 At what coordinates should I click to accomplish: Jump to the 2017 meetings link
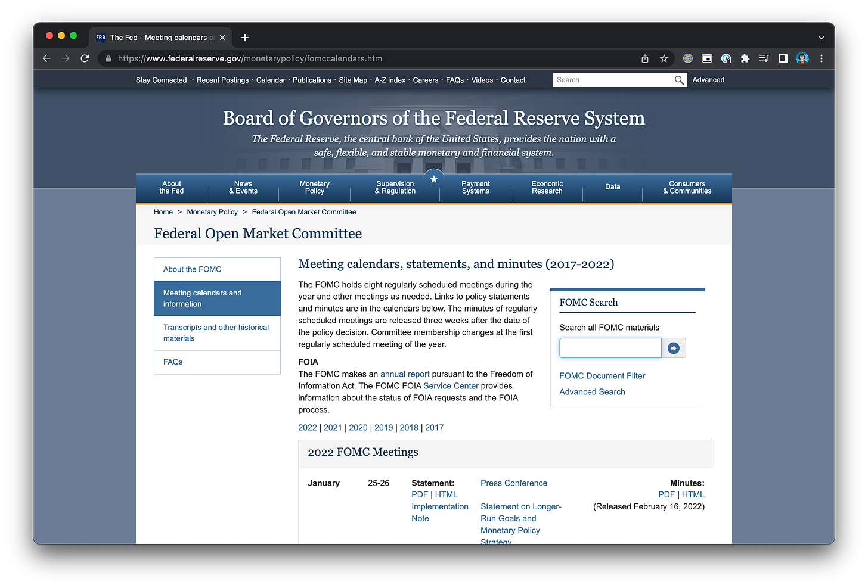[435, 428]
